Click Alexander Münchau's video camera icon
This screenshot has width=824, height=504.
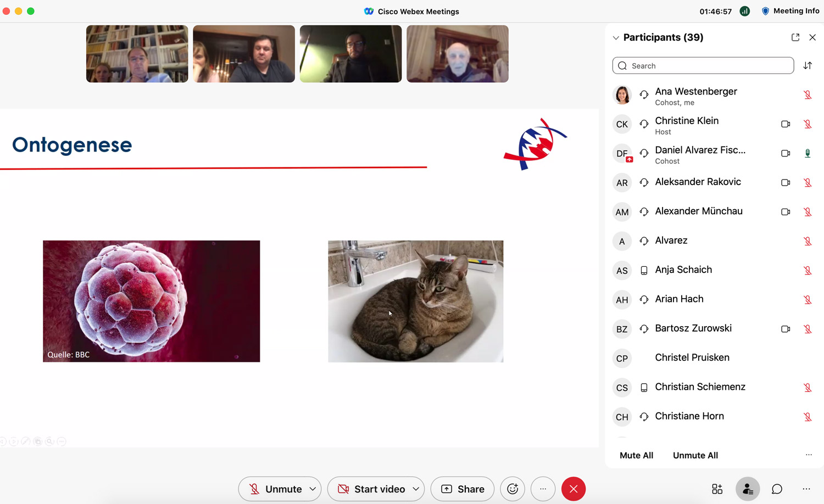[786, 212]
